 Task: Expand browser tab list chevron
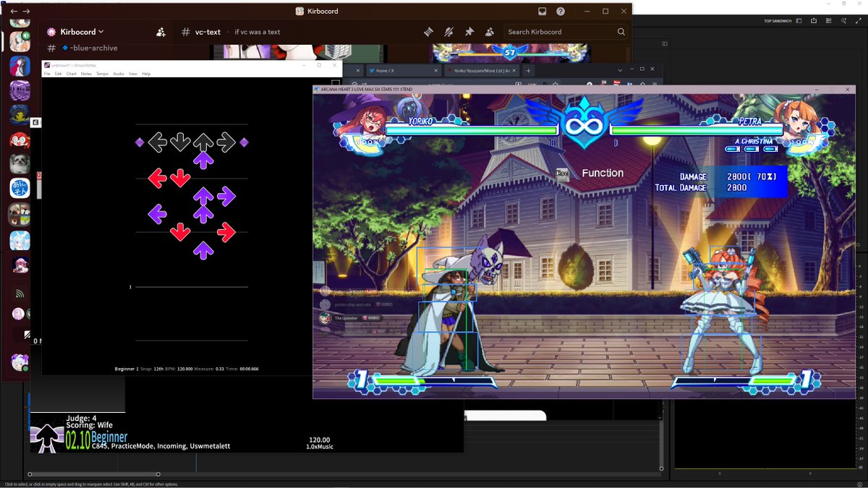coord(620,71)
